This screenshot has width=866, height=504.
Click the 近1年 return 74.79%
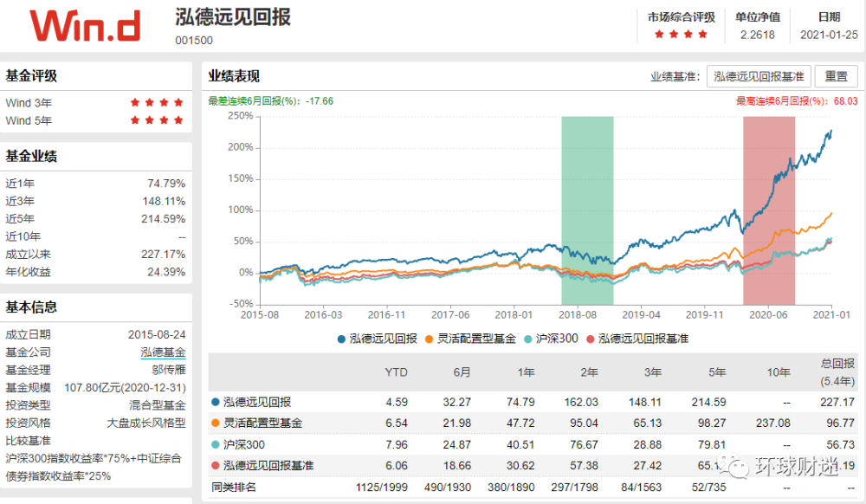(166, 184)
